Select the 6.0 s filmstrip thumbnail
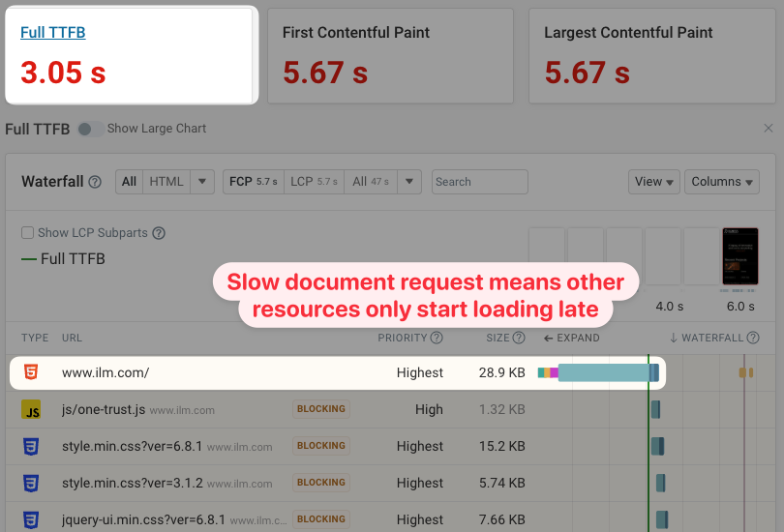Screen dimensions: 784x532 (740, 256)
